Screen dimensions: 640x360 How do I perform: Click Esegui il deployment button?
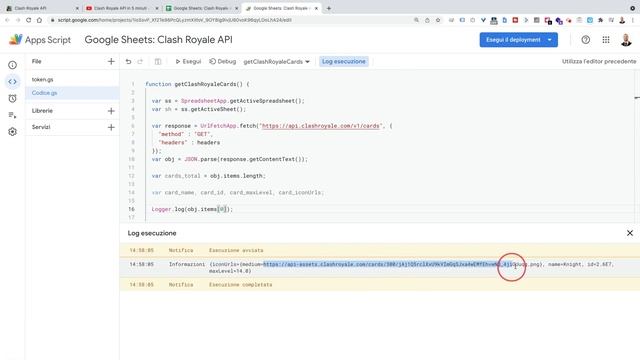pyautogui.click(x=513, y=40)
